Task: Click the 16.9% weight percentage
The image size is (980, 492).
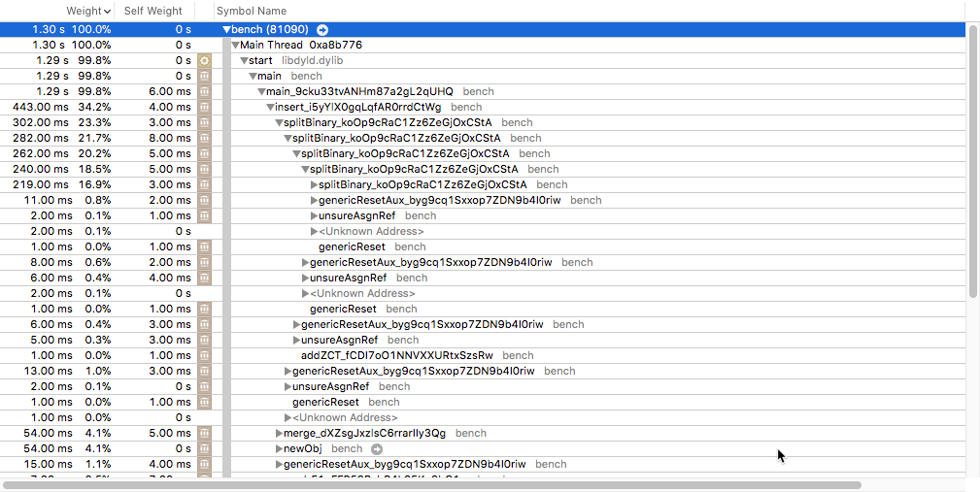Action: [94, 184]
